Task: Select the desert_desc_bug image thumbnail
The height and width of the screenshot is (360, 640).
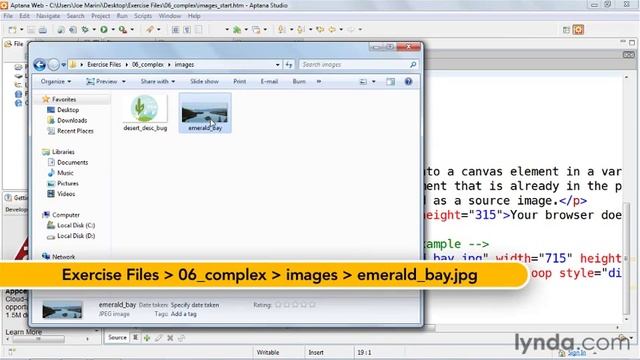Action: 145,113
